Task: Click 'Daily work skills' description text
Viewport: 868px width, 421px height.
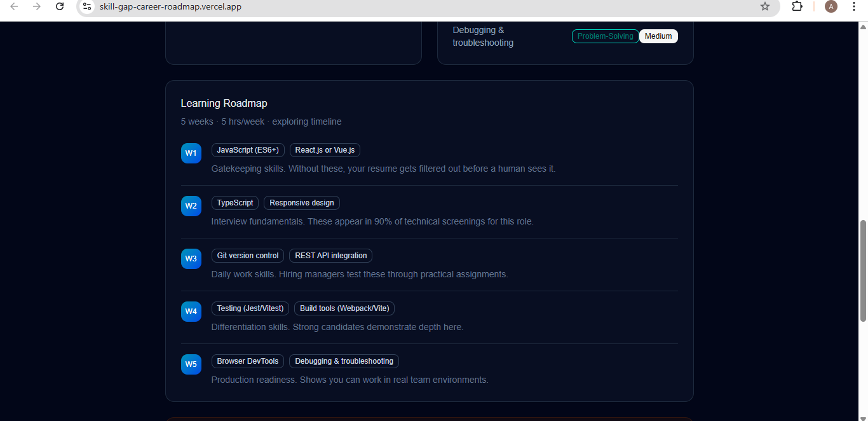Action: point(360,274)
